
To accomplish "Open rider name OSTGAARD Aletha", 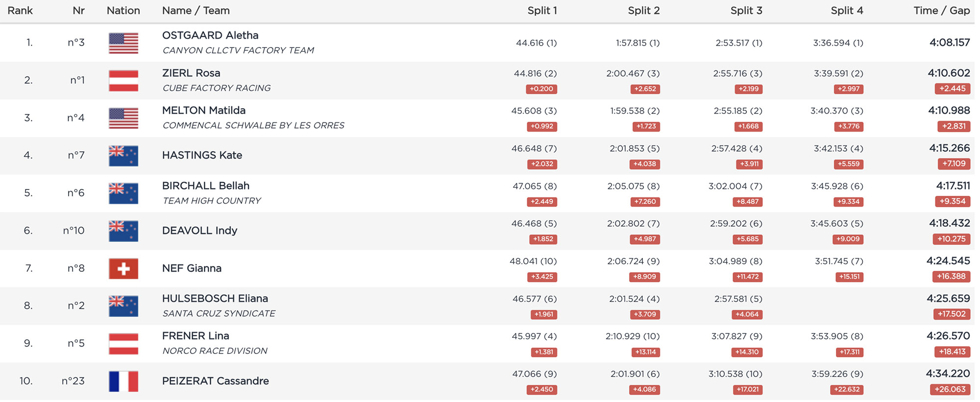I will [x=210, y=35].
